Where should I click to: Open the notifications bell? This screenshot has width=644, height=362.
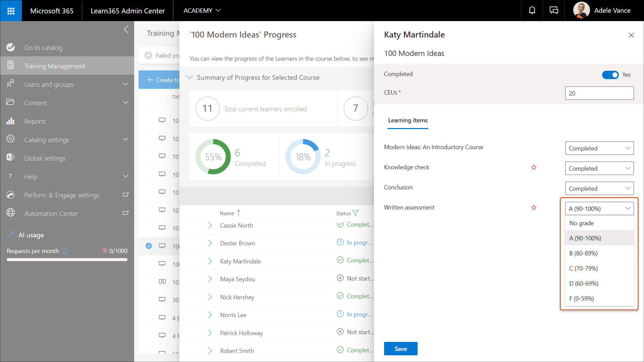[532, 11]
